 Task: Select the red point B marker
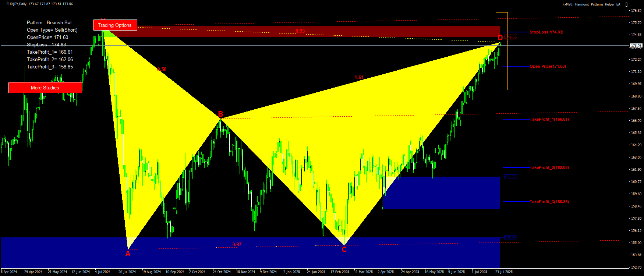pyautogui.click(x=220, y=114)
